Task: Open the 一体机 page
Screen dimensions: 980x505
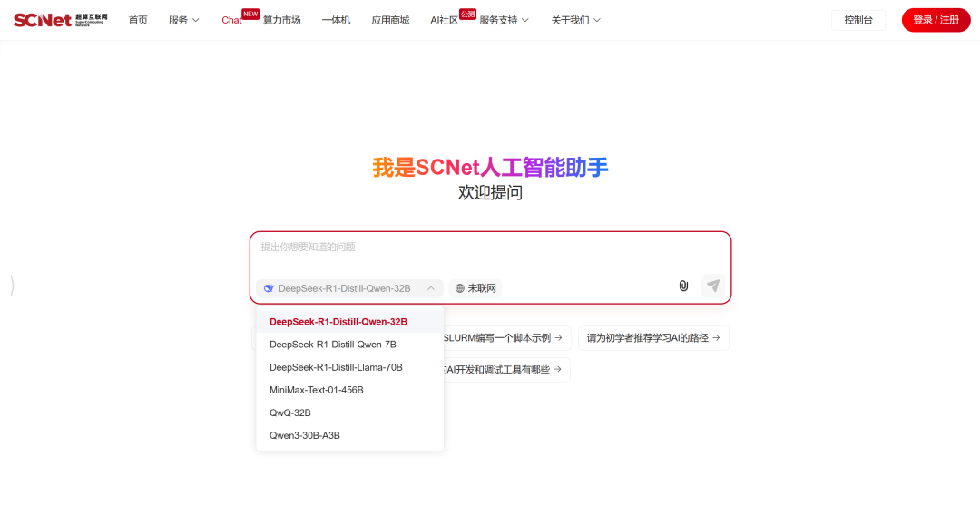Action: [x=337, y=20]
